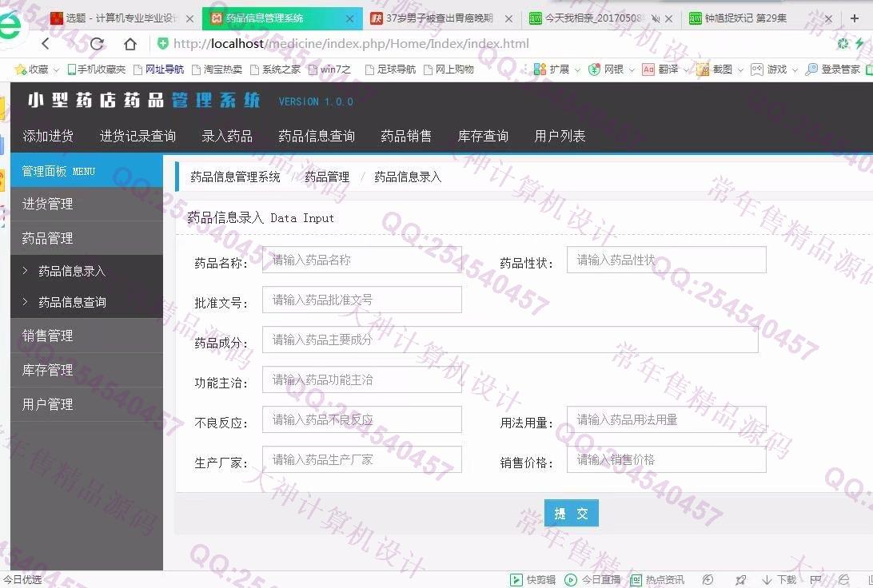Click the 药品名称 input field

362,260
